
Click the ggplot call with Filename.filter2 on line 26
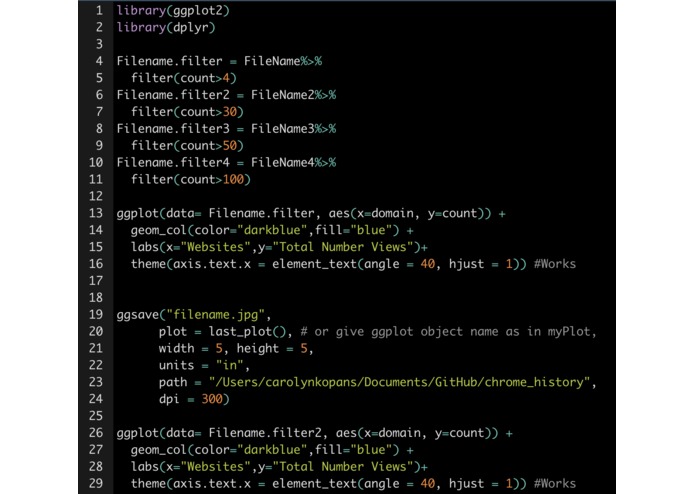pos(315,433)
